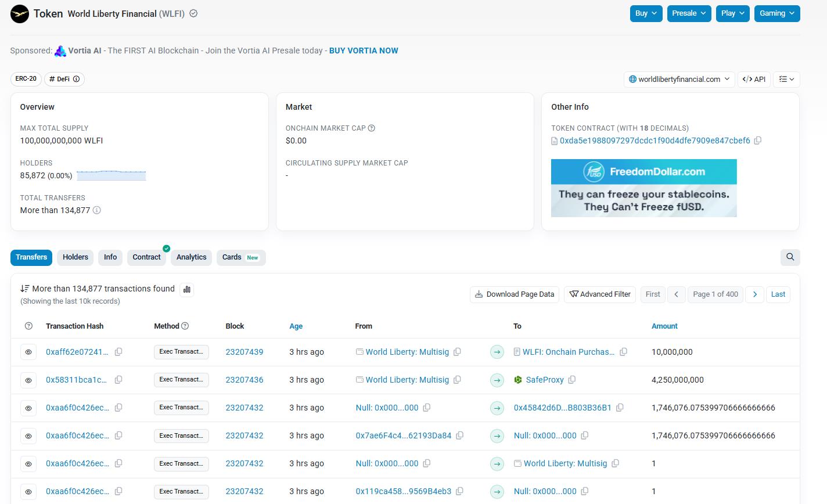Open the Play dropdown
Viewport: 827px width, 504px height.
pyautogui.click(x=733, y=13)
